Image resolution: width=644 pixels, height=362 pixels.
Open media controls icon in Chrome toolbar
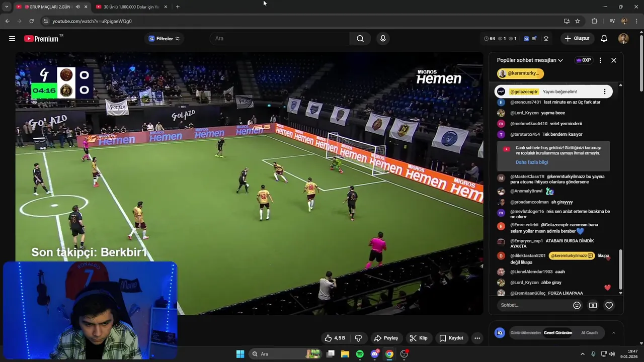[612, 21]
